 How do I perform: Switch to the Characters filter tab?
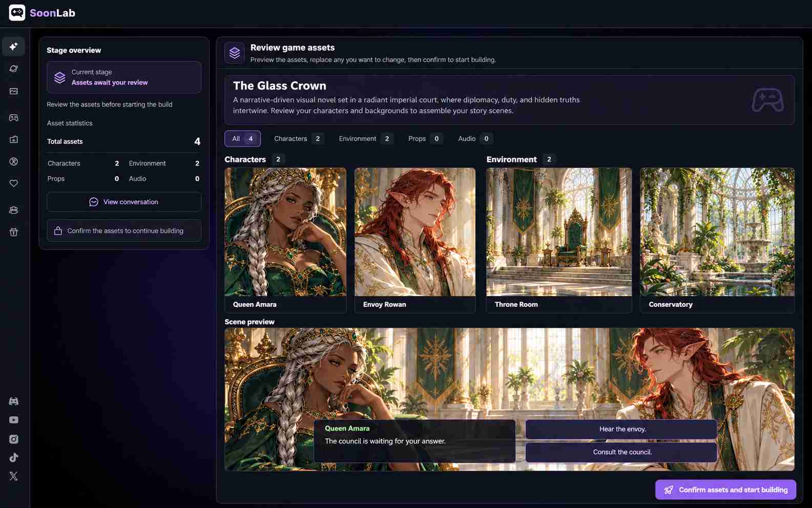pyautogui.click(x=299, y=139)
